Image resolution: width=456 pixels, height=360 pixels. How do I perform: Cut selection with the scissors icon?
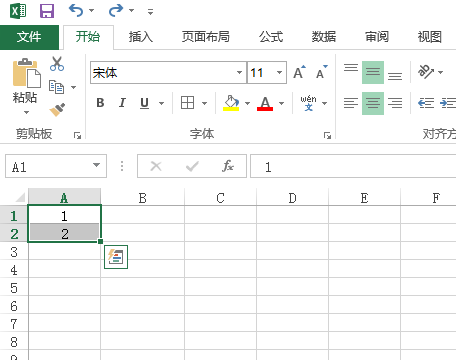click(x=57, y=64)
